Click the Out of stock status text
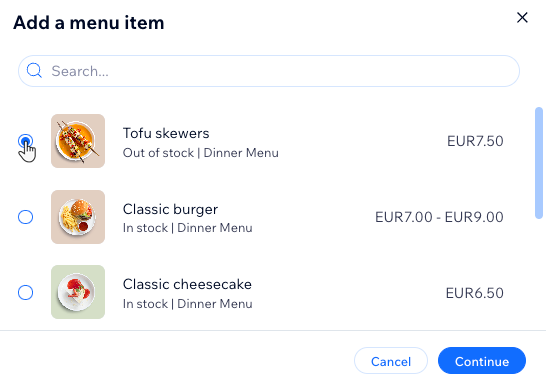 point(158,153)
